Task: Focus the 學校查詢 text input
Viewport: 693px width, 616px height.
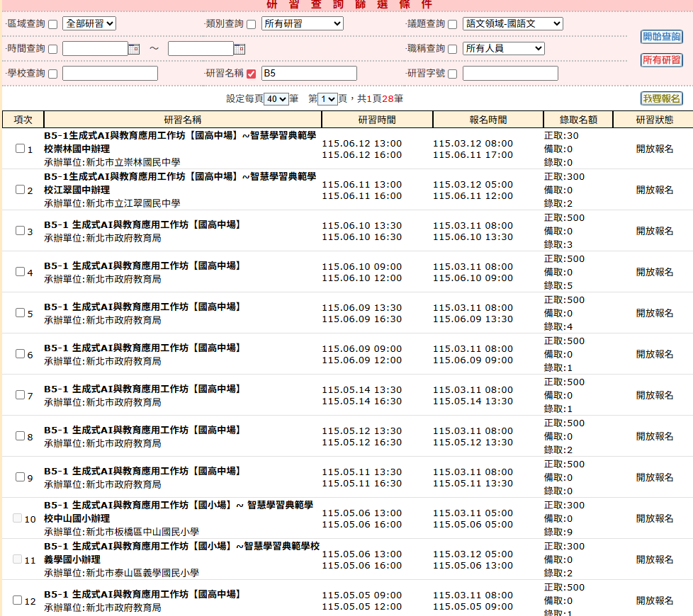Action: (x=110, y=74)
